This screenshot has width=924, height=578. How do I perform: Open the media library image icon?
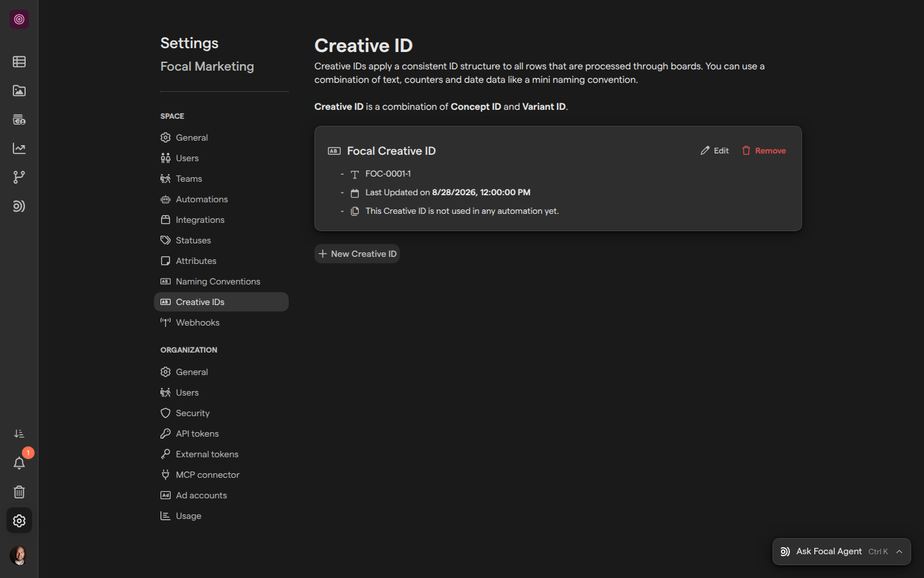point(19,91)
